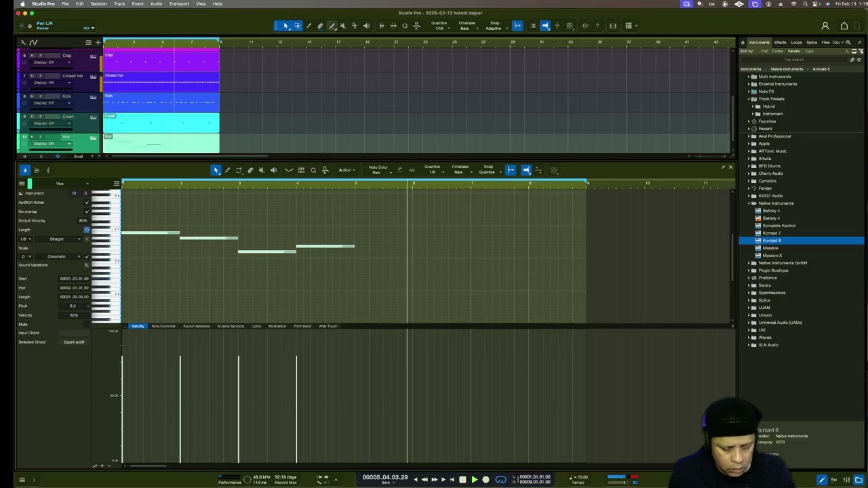Viewport: 868px width, 488px height.
Task: Close the piano editor panel
Action: tap(730, 167)
